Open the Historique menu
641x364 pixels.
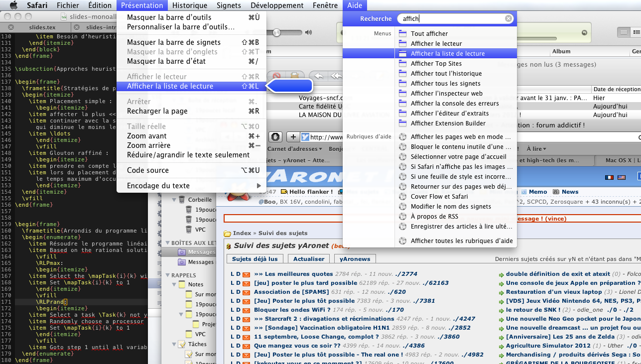(189, 5)
